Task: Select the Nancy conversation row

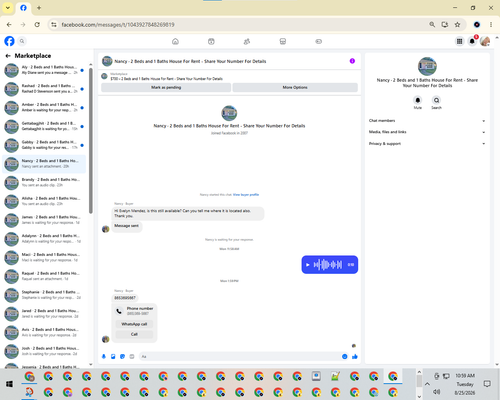Action: coord(44,164)
